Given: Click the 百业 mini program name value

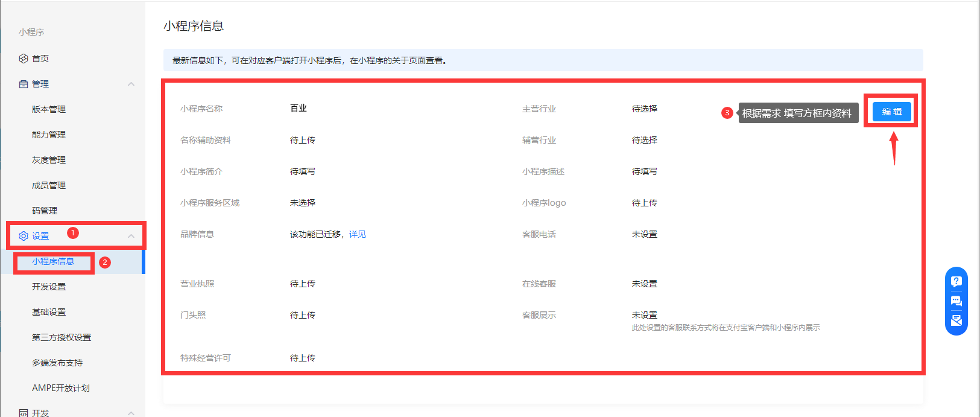Looking at the screenshot, I should point(299,108).
